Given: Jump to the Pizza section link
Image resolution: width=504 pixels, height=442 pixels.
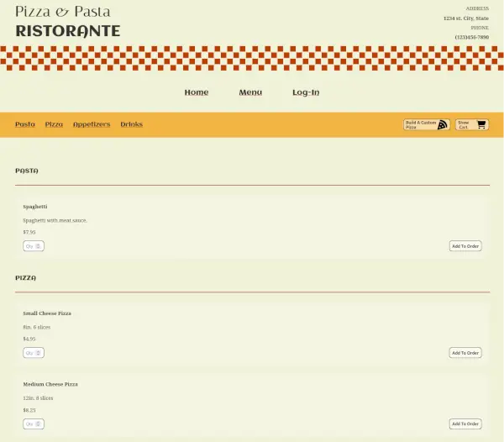Looking at the screenshot, I should 54,124.
